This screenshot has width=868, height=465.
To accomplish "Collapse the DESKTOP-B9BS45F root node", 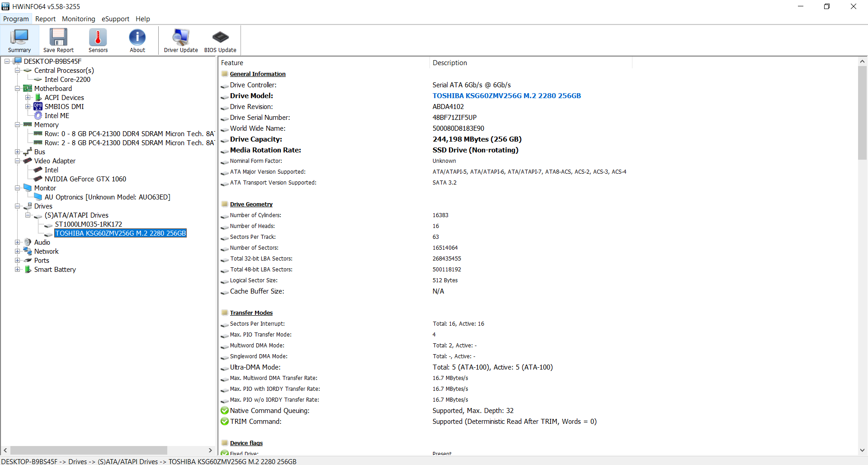I will click(x=7, y=61).
